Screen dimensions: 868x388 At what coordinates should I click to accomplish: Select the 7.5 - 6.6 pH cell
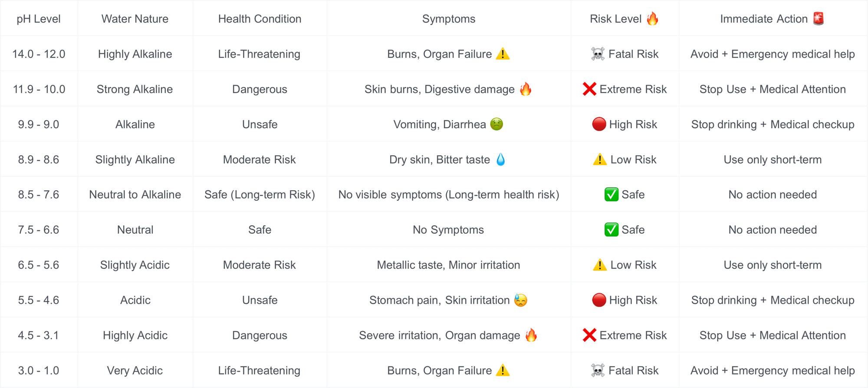(39, 230)
